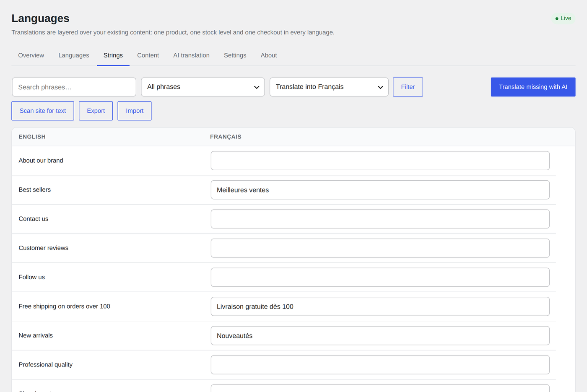Screen dimensions: 587x392
Task: Click the Filter button
Action: click(x=408, y=87)
